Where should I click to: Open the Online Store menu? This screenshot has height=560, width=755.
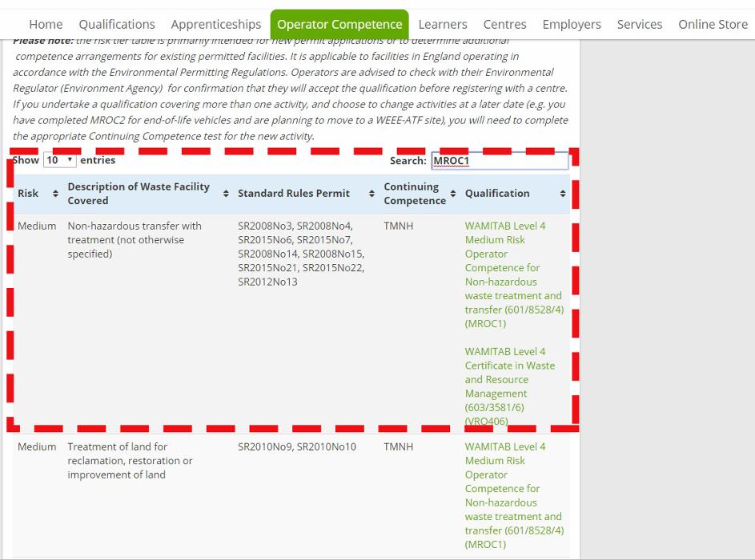[x=713, y=24]
